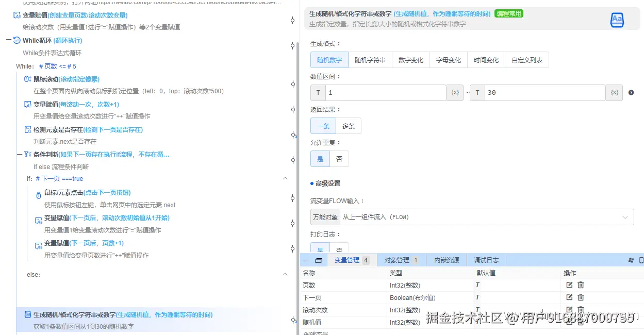Select 随机字符串 generation format
The image size is (644, 335).
click(370, 60)
